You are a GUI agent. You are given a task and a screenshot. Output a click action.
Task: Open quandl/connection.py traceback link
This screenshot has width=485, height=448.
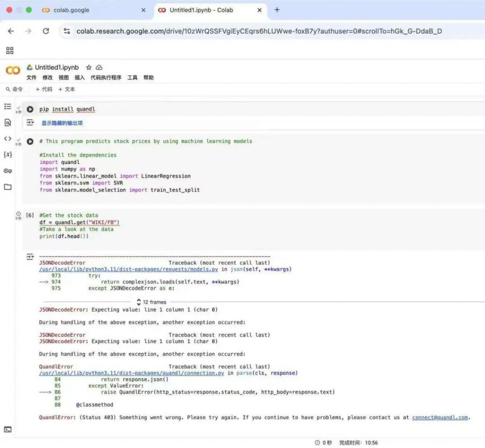[132, 373]
